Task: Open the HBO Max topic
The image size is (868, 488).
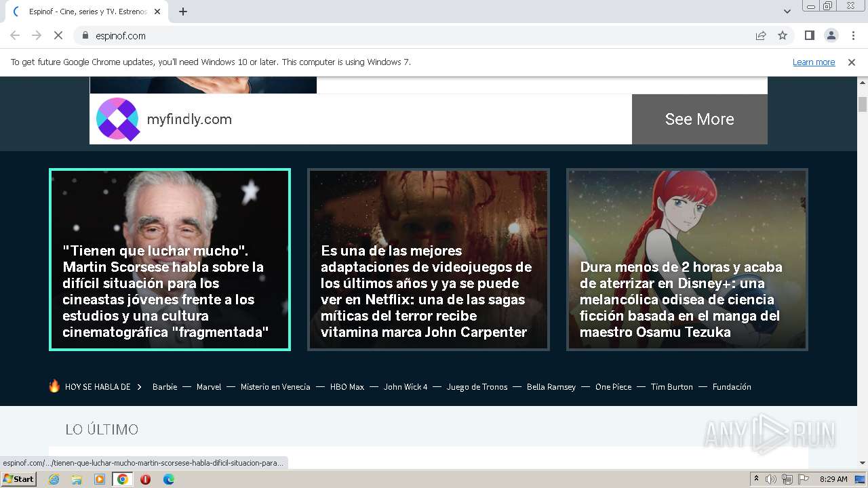Action: click(347, 387)
